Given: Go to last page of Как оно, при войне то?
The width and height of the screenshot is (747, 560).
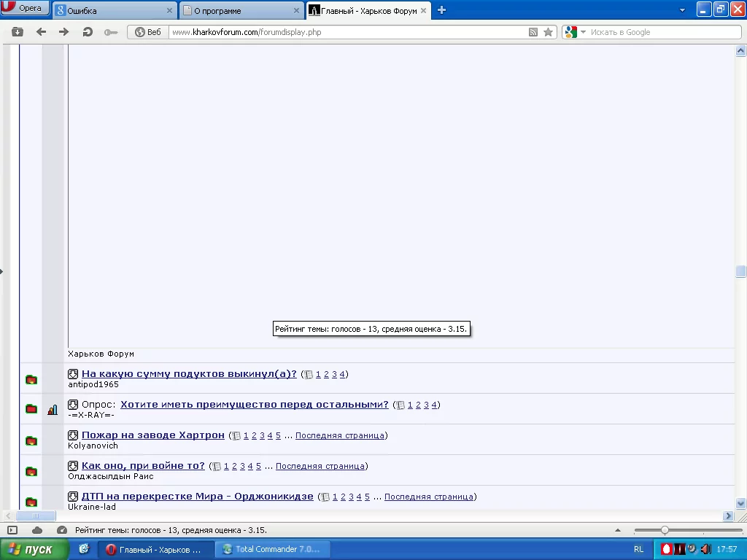Looking at the screenshot, I should click(x=320, y=466).
